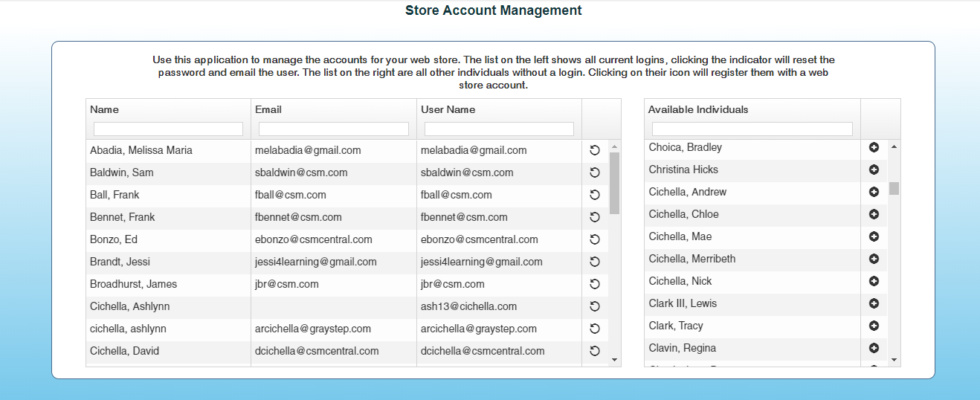This screenshot has width=980, height=400.
Task: Reset password for Baldwin, Sam
Action: click(x=594, y=172)
